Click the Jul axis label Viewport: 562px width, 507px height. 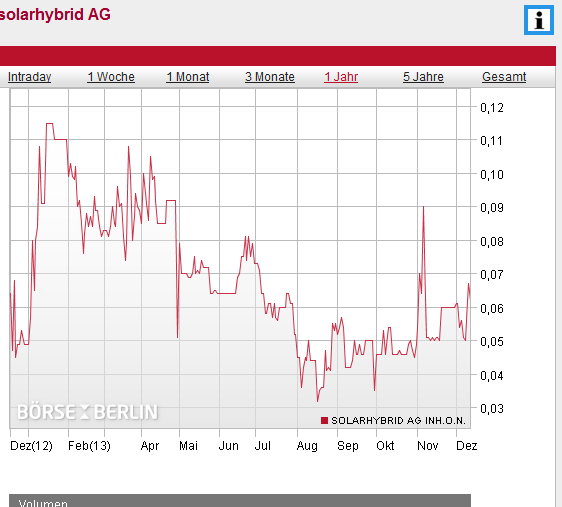point(263,446)
